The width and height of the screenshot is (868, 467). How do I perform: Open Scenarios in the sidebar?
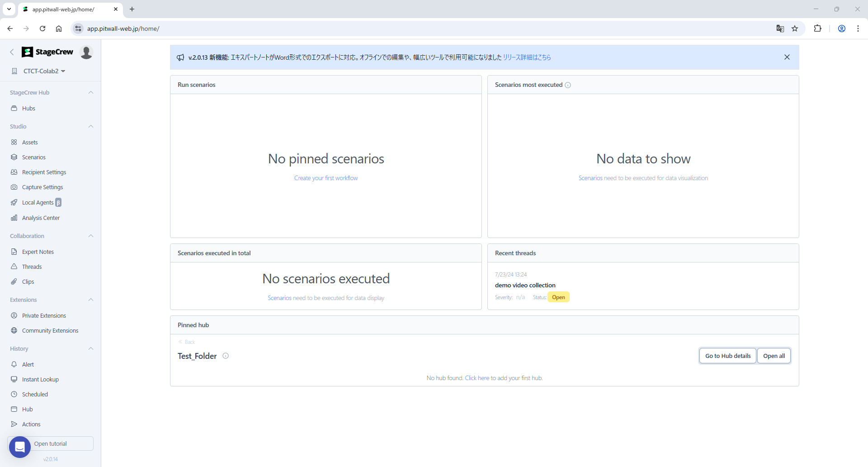[x=34, y=157]
